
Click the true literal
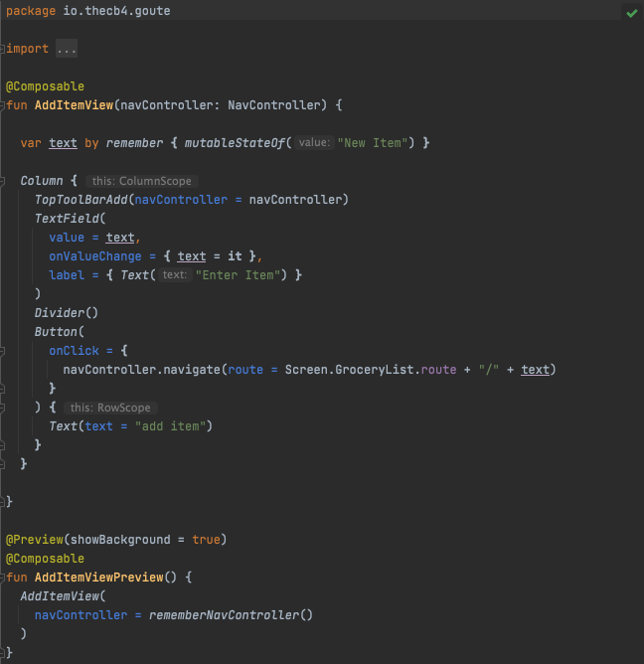tap(206, 540)
